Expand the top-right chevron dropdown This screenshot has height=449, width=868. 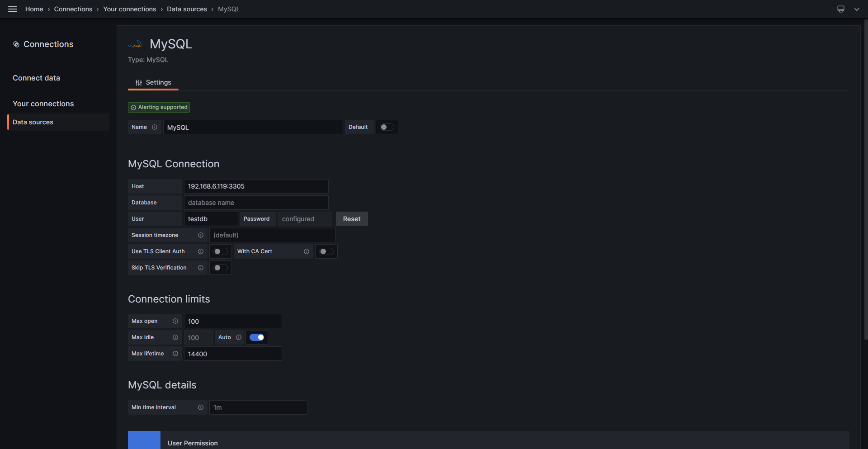[857, 9]
